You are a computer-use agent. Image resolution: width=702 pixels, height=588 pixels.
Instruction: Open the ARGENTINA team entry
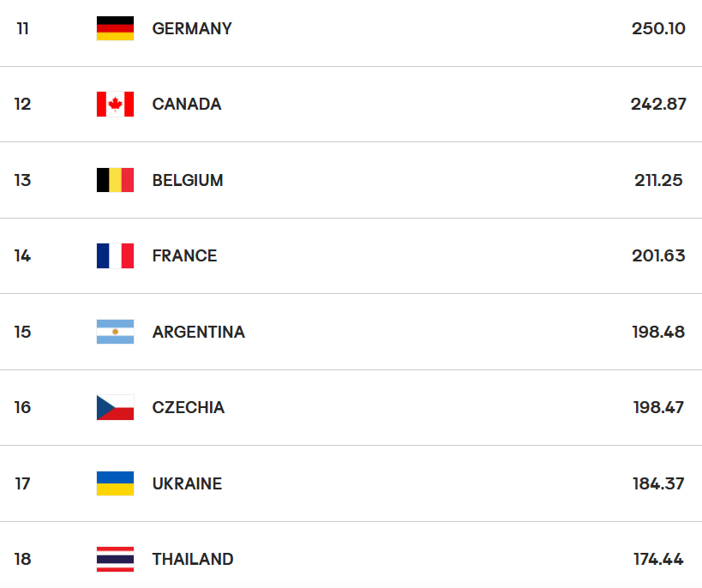[199, 333]
